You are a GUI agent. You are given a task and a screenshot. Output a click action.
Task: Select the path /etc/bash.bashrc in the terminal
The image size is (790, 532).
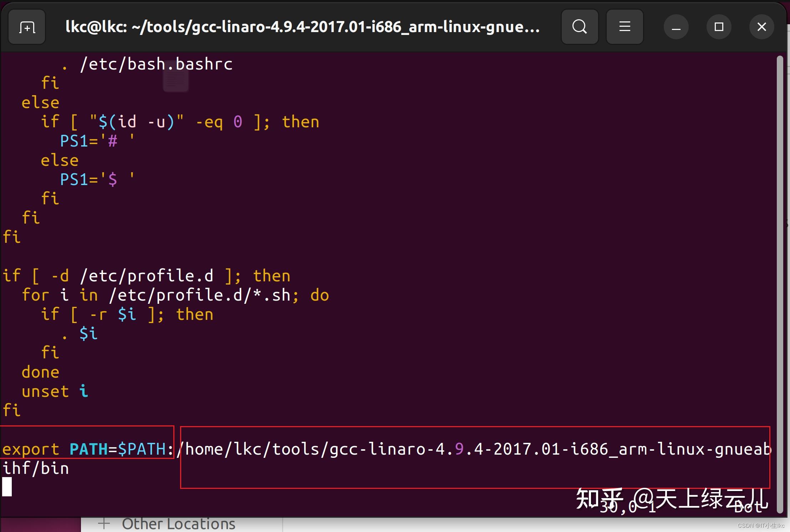click(x=156, y=63)
